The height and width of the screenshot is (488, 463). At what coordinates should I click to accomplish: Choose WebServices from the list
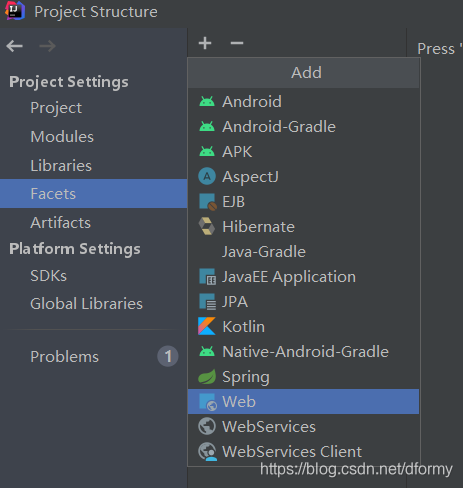point(303,426)
